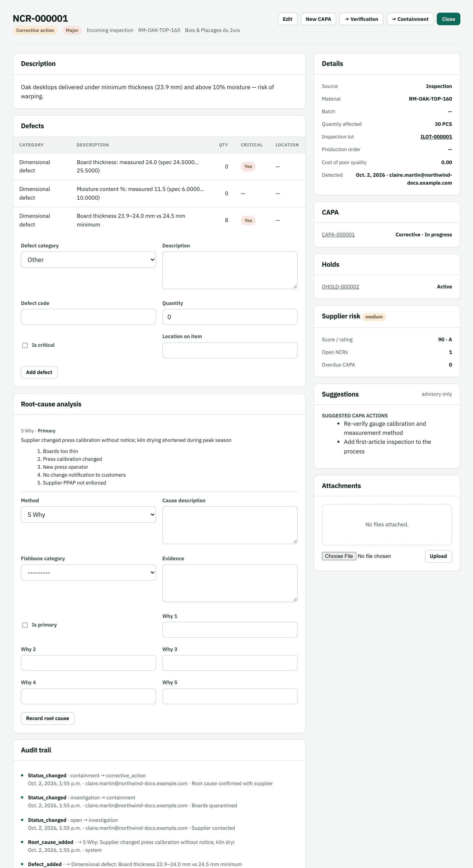Click the Edit button

point(287,19)
